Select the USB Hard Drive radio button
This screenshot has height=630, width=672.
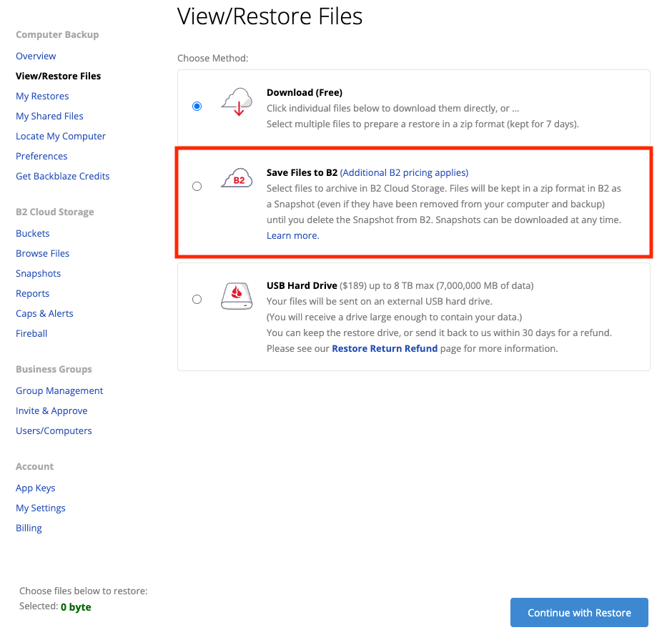pos(197,299)
